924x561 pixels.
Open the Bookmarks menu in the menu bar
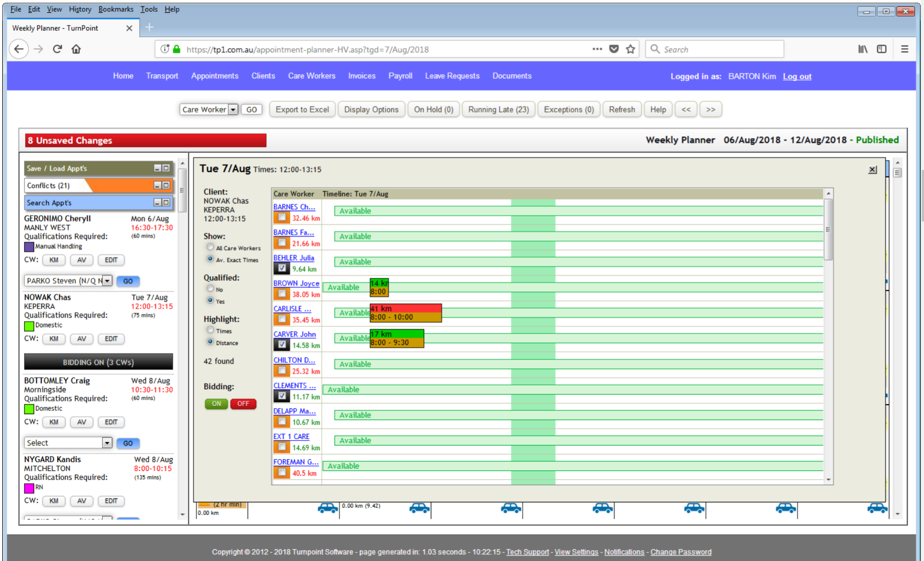tap(115, 9)
